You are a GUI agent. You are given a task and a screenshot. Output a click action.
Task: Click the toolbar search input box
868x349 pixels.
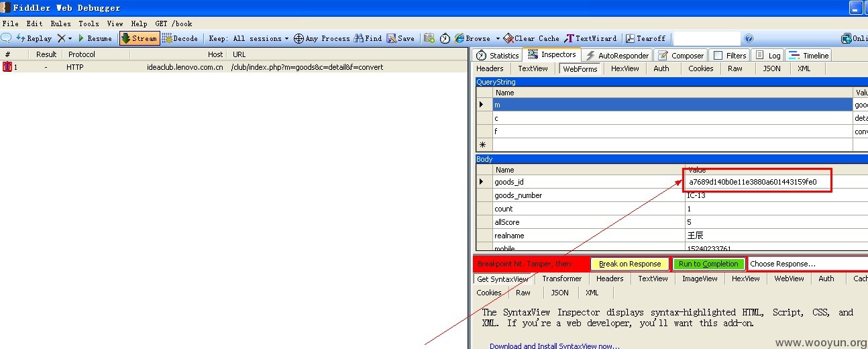[x=707, y=38]
